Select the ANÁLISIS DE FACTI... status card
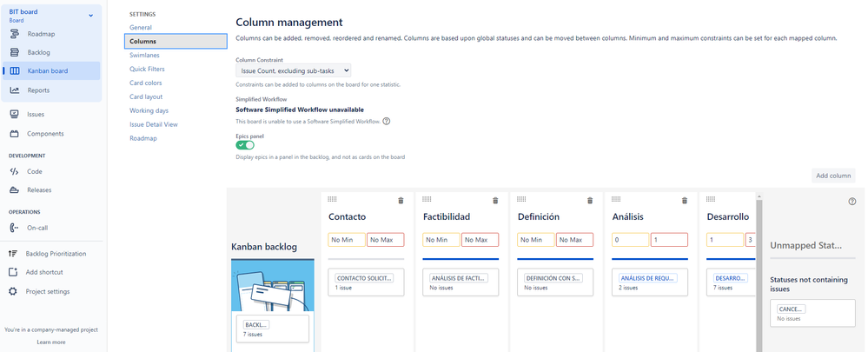This screenshot has height=352, width=868. [461, 282]
